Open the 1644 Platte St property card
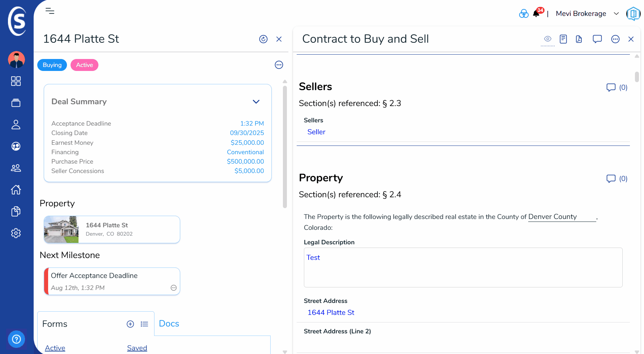Image resolution: width=644 pixels, height=354 pixels. [112, 229]
